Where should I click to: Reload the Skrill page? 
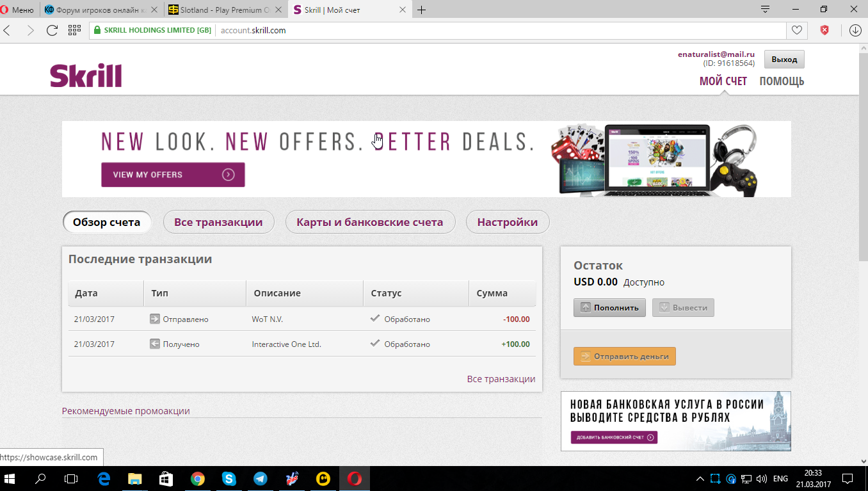[52, 30]
